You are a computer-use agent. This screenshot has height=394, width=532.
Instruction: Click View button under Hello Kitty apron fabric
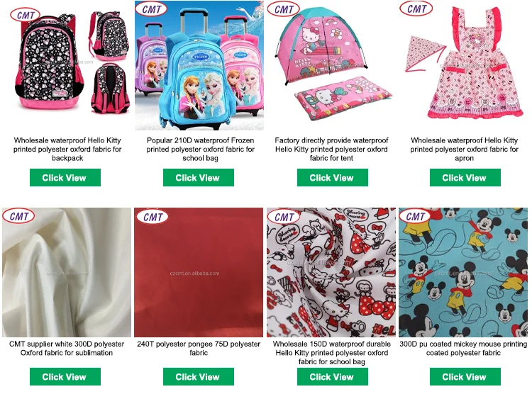point(465,177)
